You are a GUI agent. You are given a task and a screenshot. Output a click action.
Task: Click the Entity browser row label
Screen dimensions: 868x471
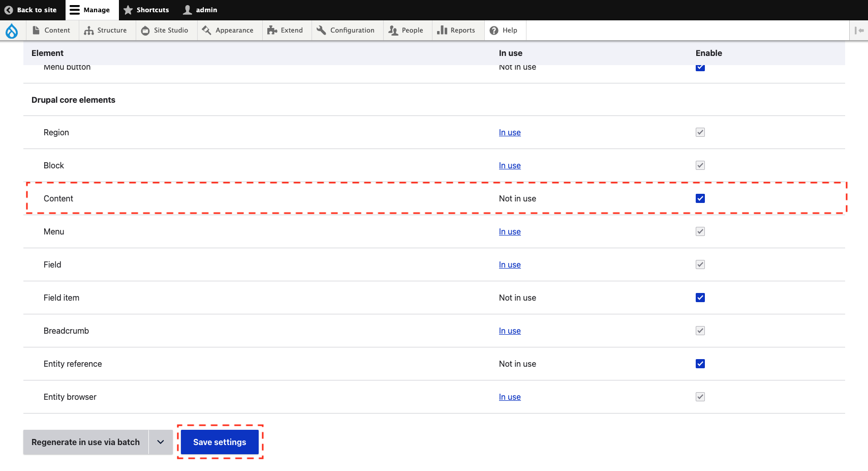tap(70, 397)
